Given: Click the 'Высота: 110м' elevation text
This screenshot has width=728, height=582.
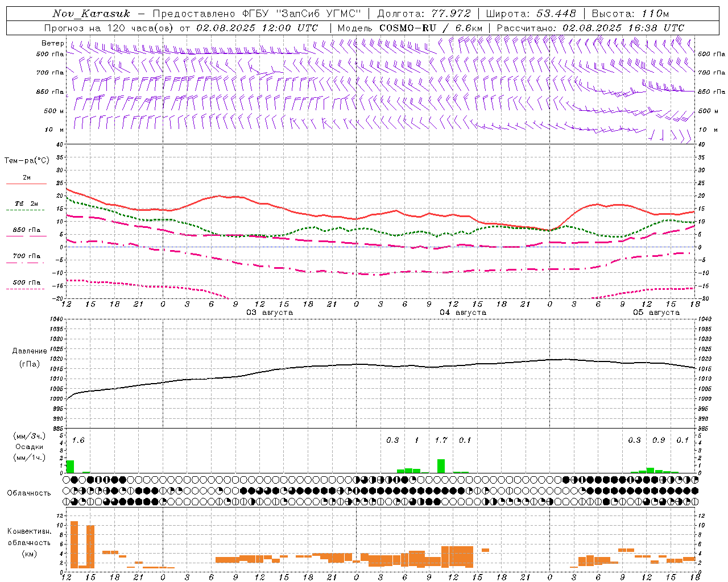Looking at the screenshot, I should coord(630,14).
